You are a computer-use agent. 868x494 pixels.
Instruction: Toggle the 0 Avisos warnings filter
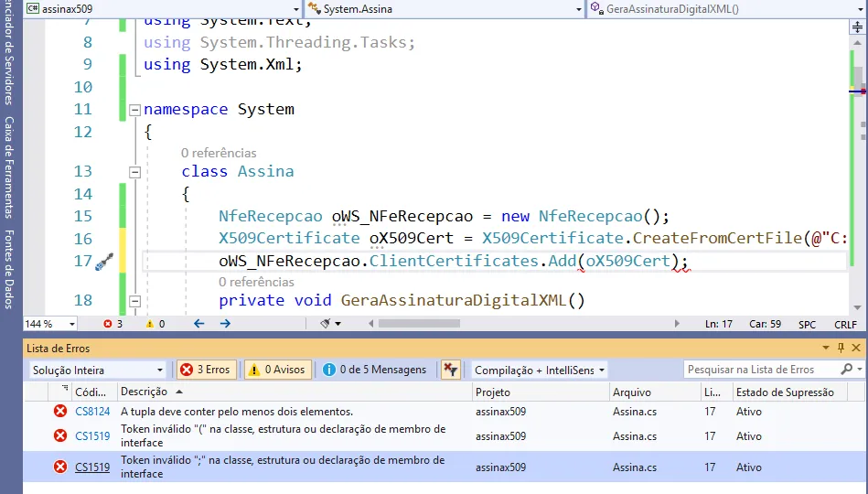coord(277,370)
